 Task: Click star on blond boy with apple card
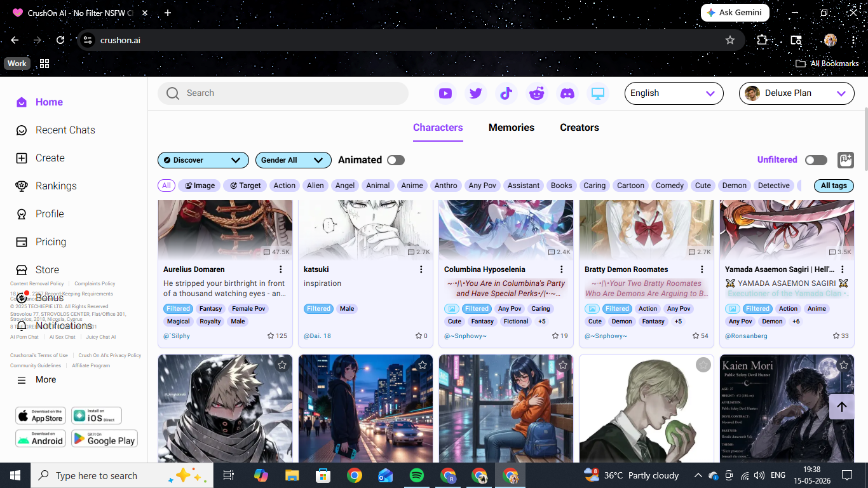(x=703, y=365)
